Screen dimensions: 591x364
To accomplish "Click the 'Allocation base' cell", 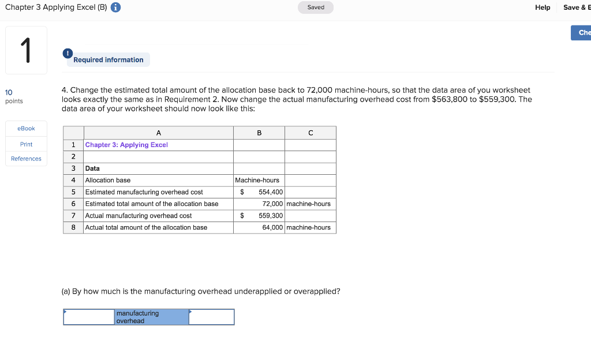I will click(x=158, y=181).
